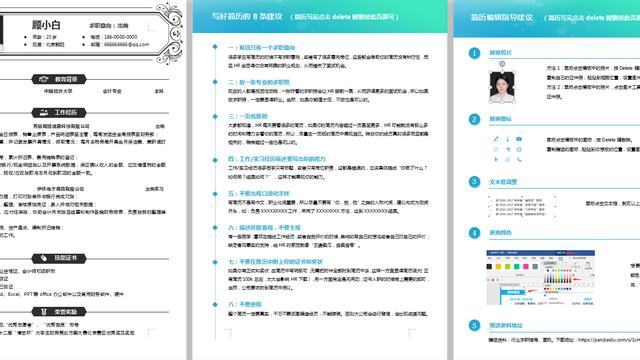Select the tag icon in the skills certificate header
This screenshot has width=640, height=360.
click(x=44, y=258)
